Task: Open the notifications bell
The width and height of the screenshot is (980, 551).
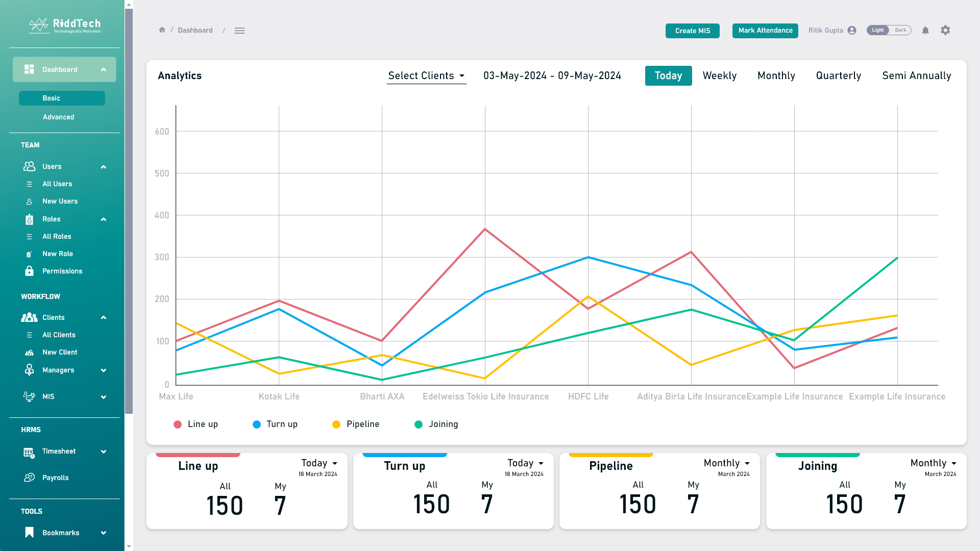Action: click(x=925, y=30)
